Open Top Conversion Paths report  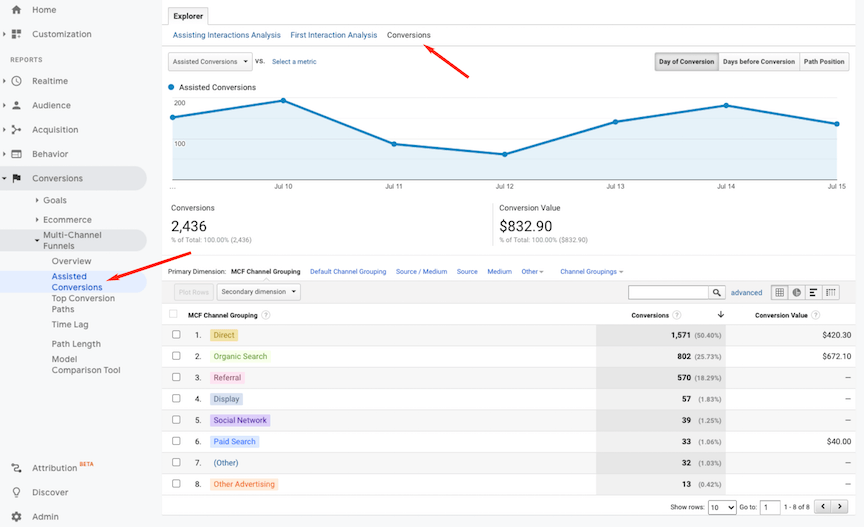tap(83, 304)
